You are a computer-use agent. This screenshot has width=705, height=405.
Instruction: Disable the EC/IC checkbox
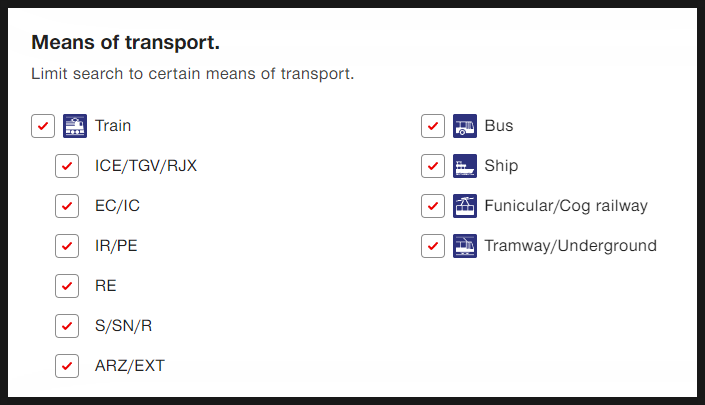tap(67, 206)
